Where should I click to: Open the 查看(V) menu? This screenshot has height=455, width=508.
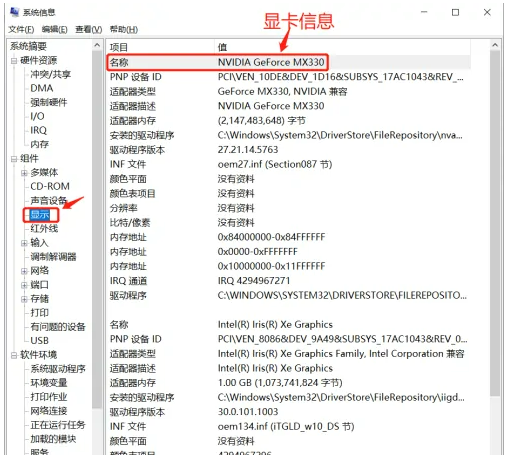pos(89,29)
